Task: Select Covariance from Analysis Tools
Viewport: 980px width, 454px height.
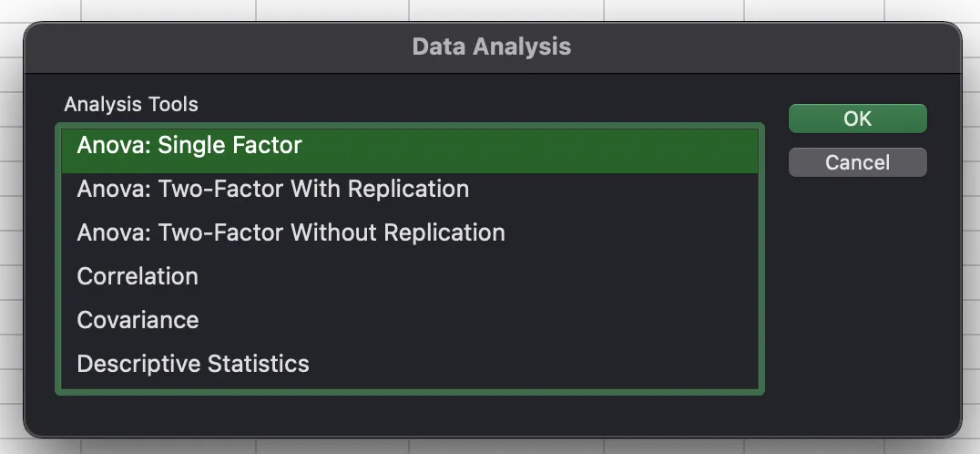Action: 138,320
